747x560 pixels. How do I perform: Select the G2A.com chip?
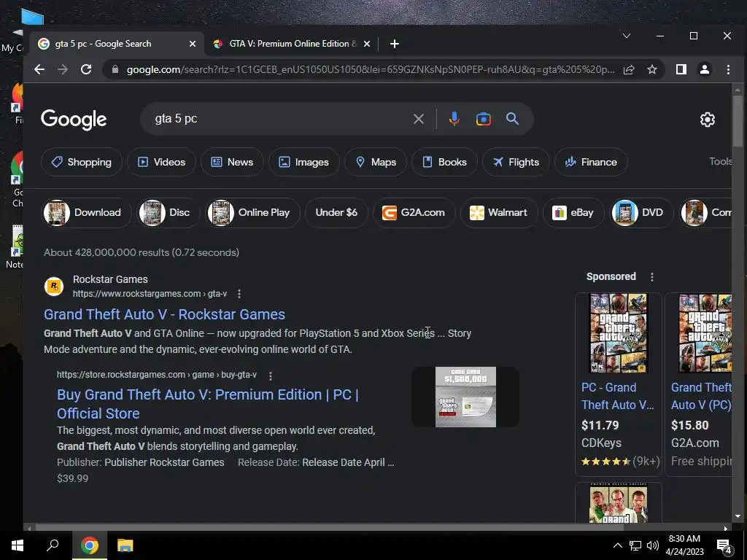(414, 212)
